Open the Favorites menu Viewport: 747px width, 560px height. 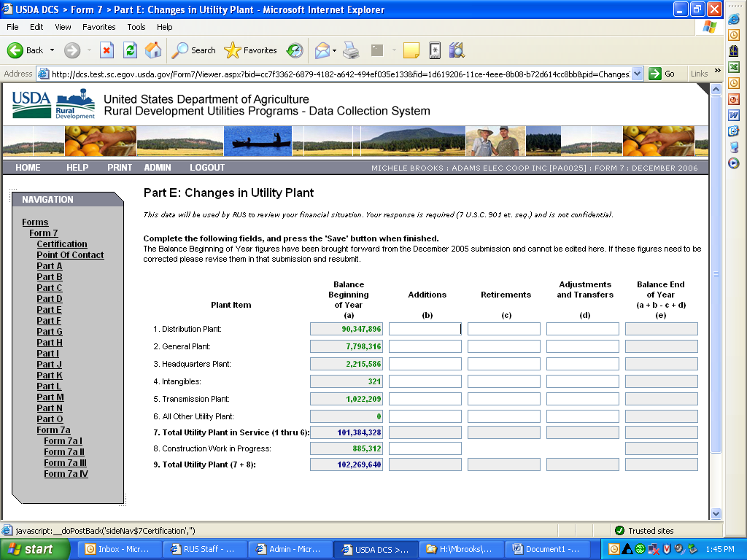point(99,27)
